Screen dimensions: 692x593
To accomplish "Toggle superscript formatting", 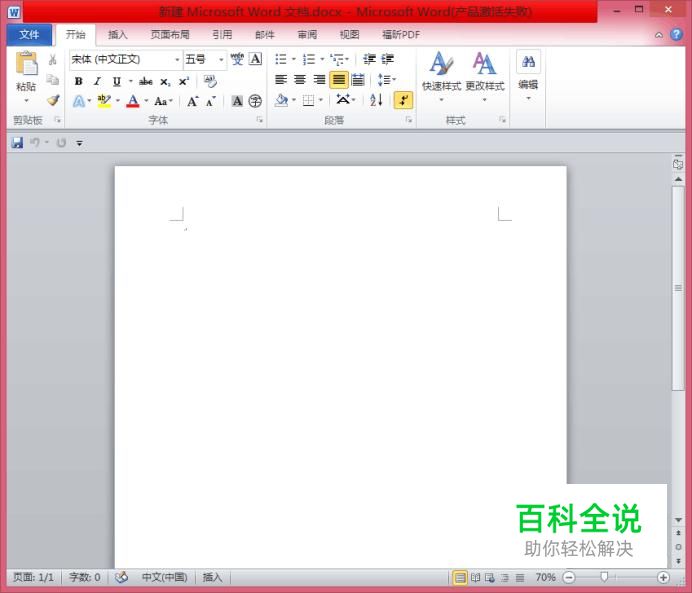I will (x=184, y=82).
